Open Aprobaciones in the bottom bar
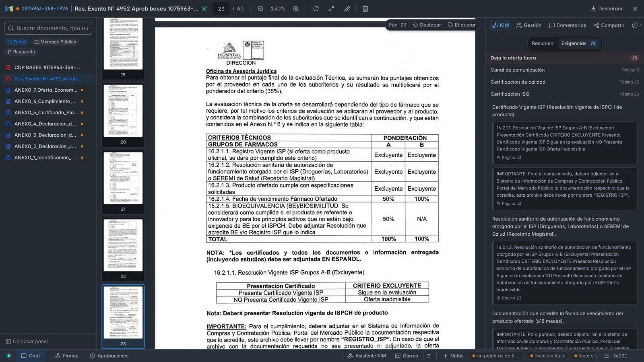Image resolution: width=644 pixels, height=362 pixels. point(109,356)
